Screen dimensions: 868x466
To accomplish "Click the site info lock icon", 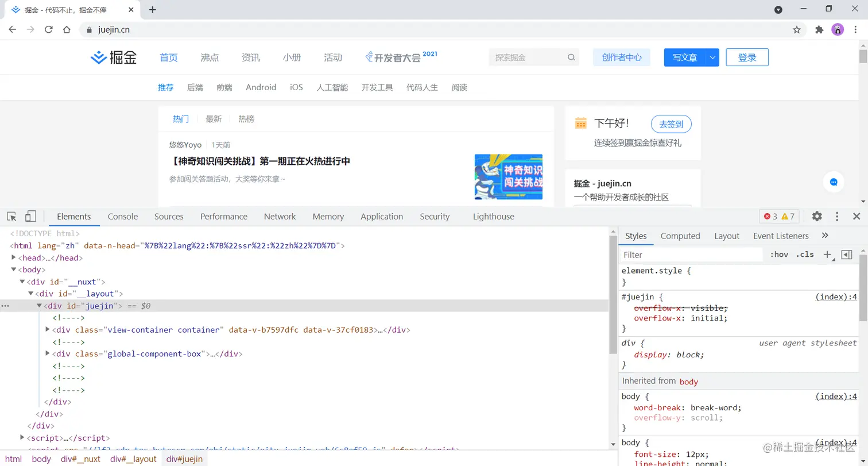I will coord(89,30).
